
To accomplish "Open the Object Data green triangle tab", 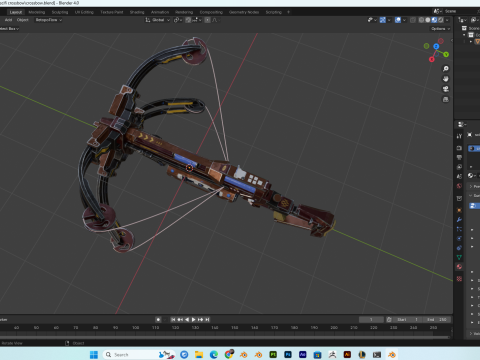I will coord(459,257).
